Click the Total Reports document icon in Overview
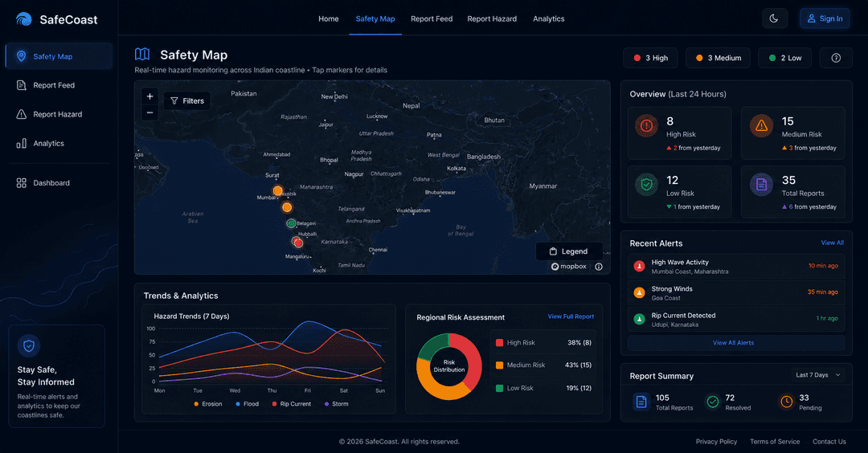The image size is (868, 453). [x=761, y=185]
